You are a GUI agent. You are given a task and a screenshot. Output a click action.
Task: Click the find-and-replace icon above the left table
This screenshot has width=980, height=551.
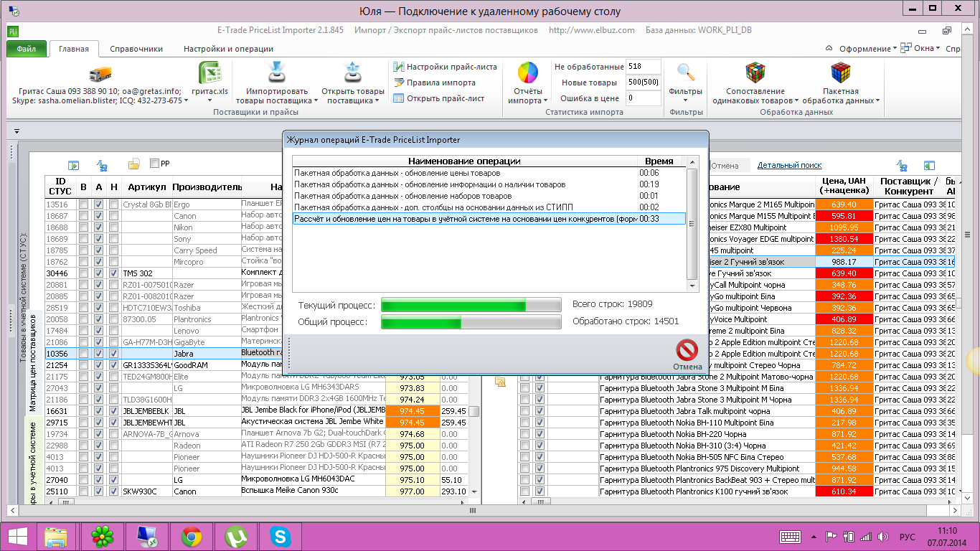pos(102,165)
